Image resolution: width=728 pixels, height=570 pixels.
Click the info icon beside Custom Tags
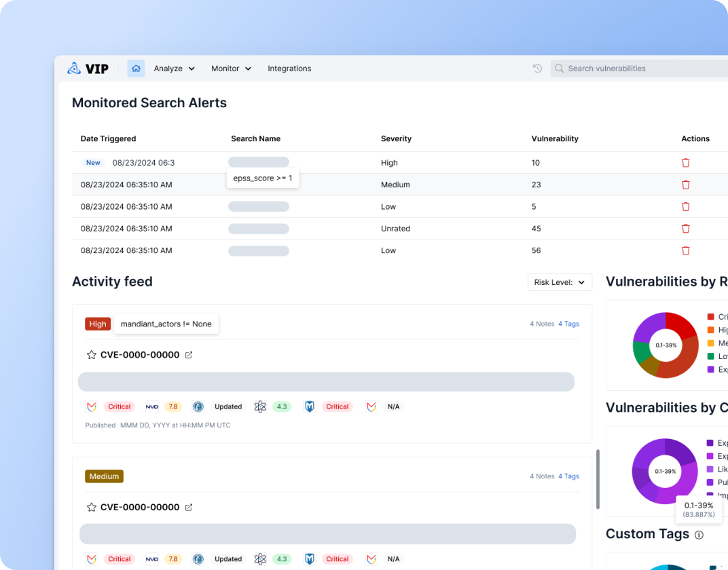click(699, 535)
